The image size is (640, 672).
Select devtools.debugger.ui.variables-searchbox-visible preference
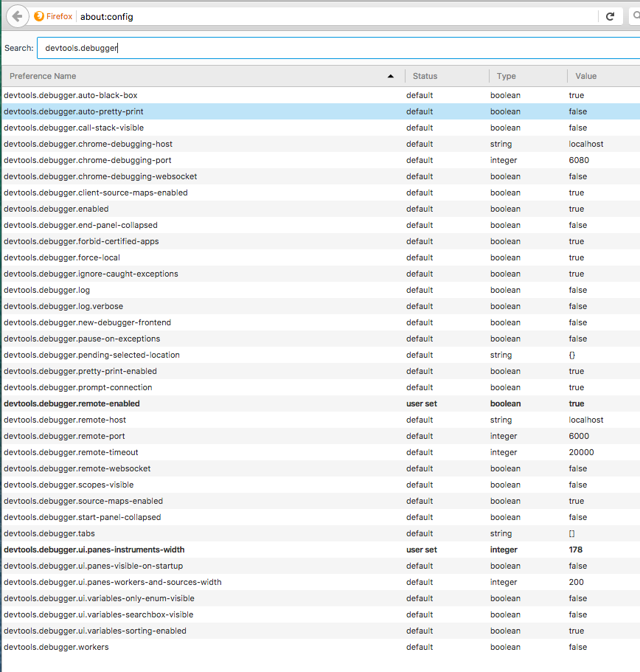(321, 615)
